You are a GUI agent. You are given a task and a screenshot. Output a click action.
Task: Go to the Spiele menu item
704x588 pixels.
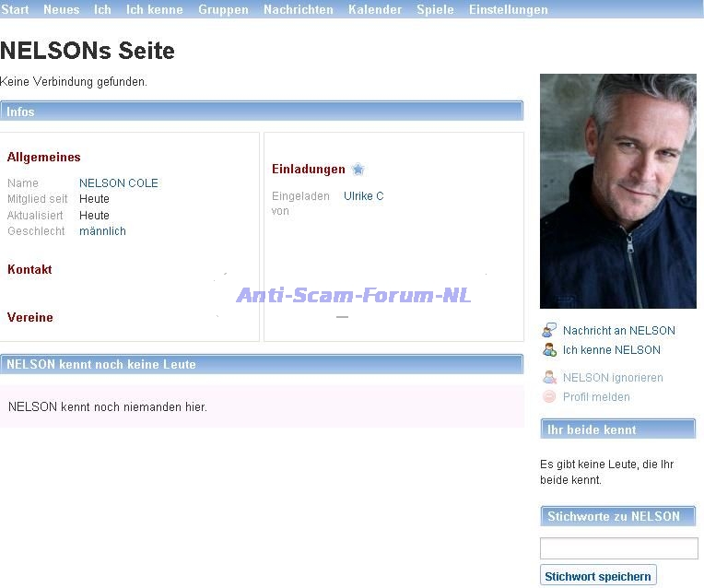click(435, 9)
